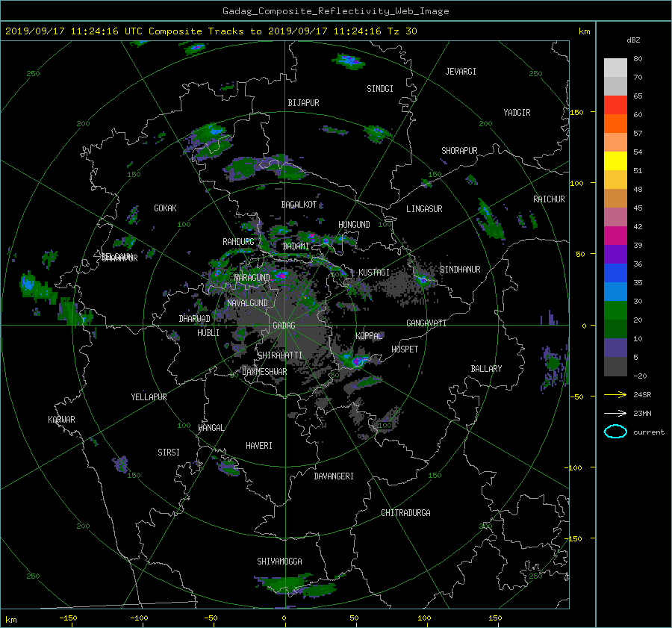
Task: Click the CHITRADURGA label
Action: [405, 513]
